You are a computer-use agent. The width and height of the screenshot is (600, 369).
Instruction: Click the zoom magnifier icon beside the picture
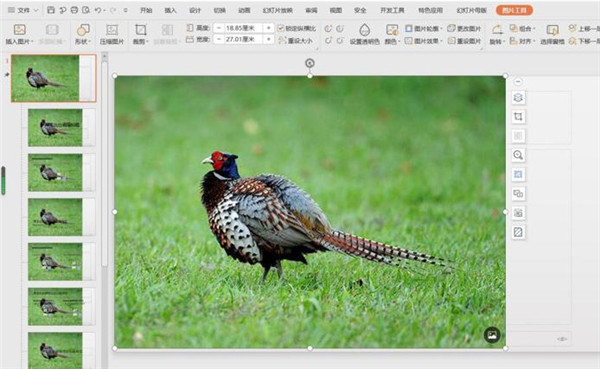coord(518,155)
